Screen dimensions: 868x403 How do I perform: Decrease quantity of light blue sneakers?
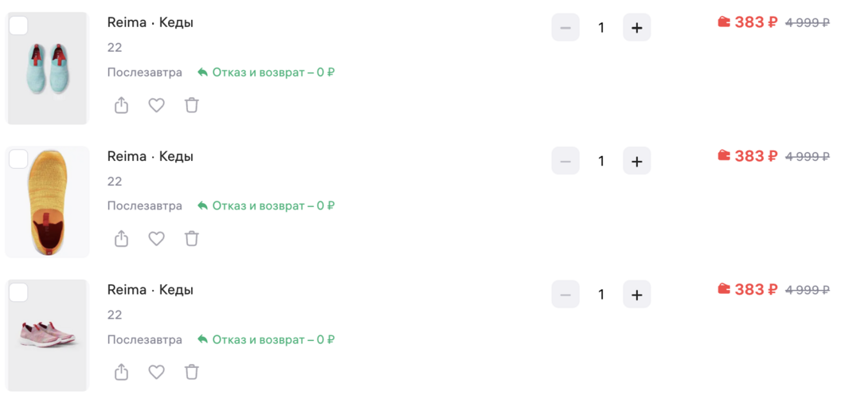point(565,28)
